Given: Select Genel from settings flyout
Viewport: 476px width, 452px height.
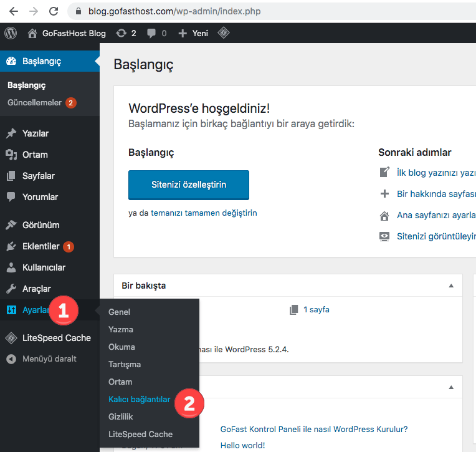Looking at the screenshot, I should click(119, 312).
